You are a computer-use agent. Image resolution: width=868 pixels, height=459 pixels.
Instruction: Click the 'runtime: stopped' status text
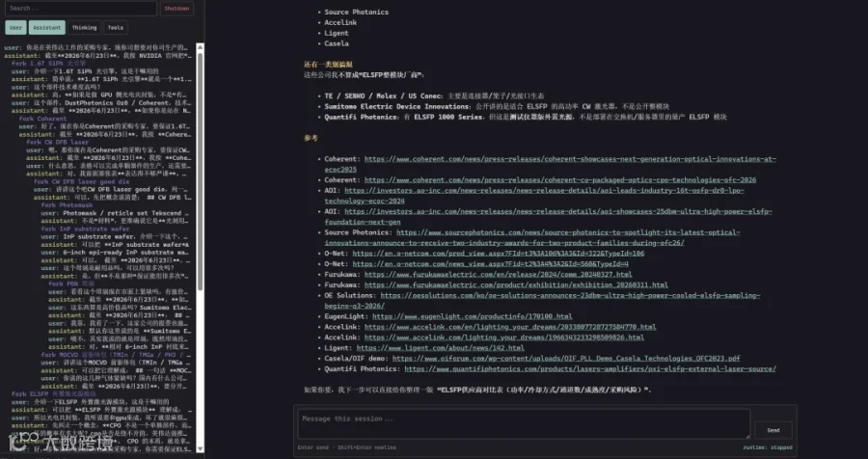[x=768, y=447]
